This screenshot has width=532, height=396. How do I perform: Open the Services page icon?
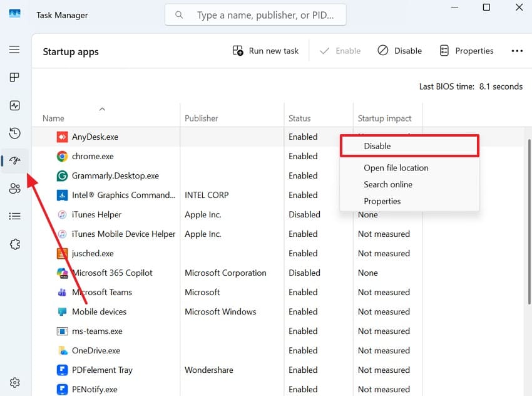pyautogui.click(x=14, y=244)
